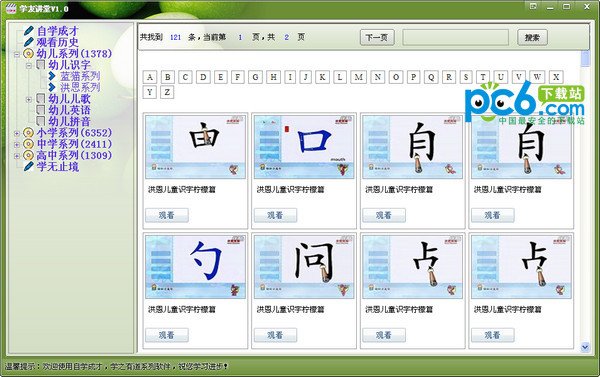This screenshot has width=600, height=377.
Task: Click the book icon beside 幼儿拼音
Action: (41, 121)
